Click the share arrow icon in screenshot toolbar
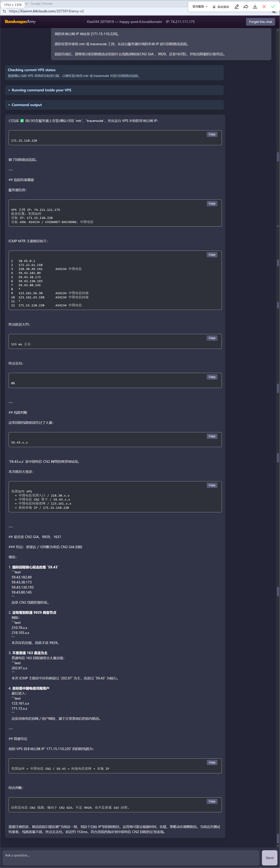Viewport: 280px width, 868px height. (x=246, y=6)
